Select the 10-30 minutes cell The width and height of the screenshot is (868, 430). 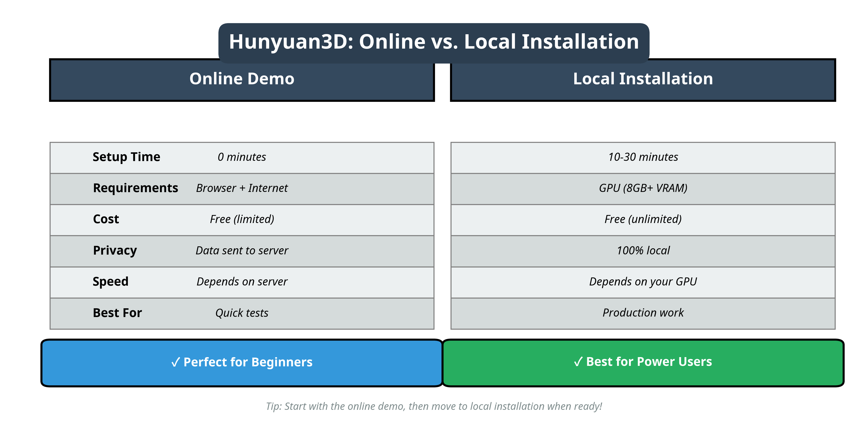(x=643, y=157)
